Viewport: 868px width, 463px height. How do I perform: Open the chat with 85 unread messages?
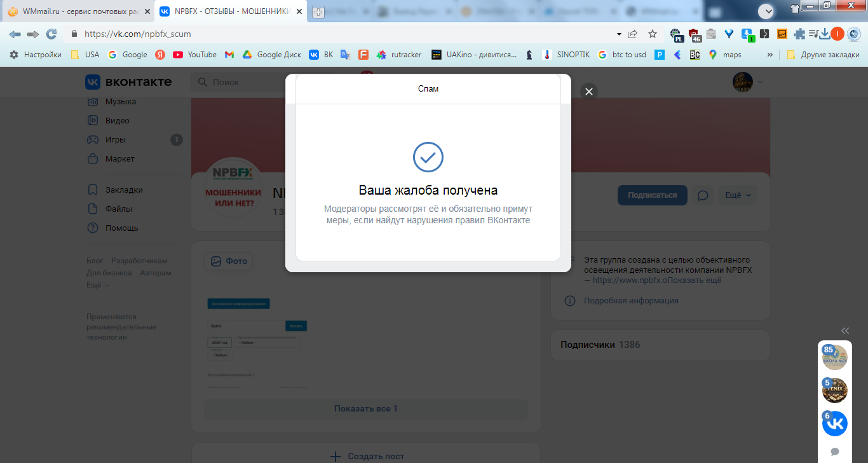(835, 357)
